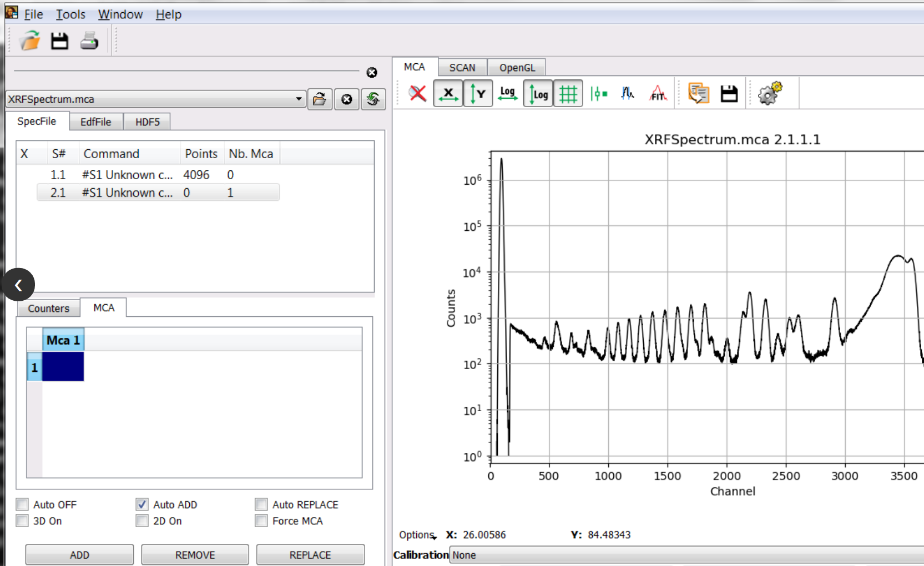The image size is (924, 566).
Task: Select the X autoscale toolbar icon
Action: [448, 93]
